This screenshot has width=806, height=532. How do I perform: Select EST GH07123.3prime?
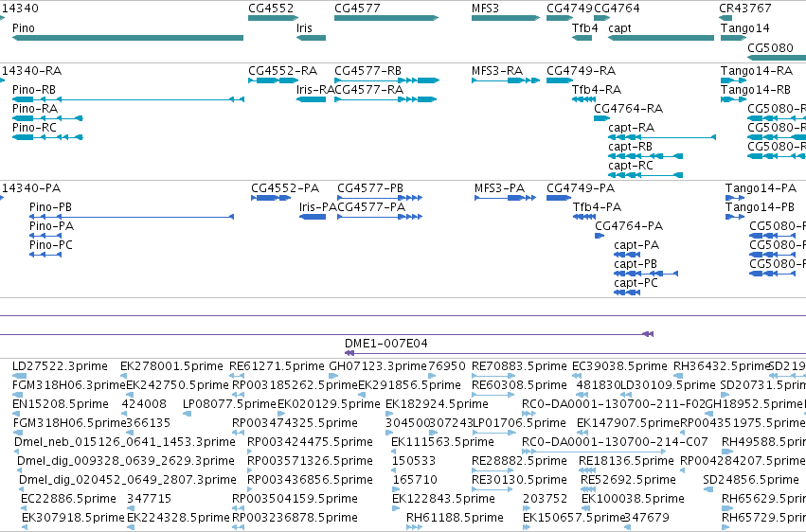click(x=333, y=376)
